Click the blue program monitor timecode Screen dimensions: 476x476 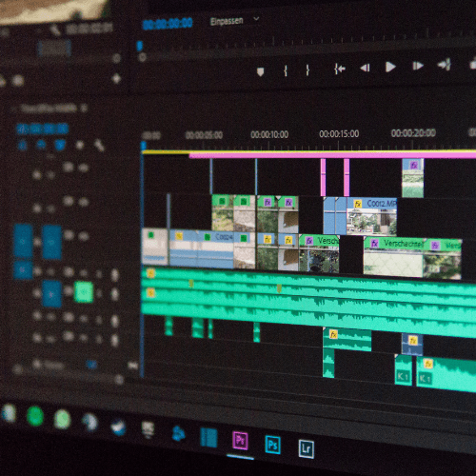tap(168, 24)
